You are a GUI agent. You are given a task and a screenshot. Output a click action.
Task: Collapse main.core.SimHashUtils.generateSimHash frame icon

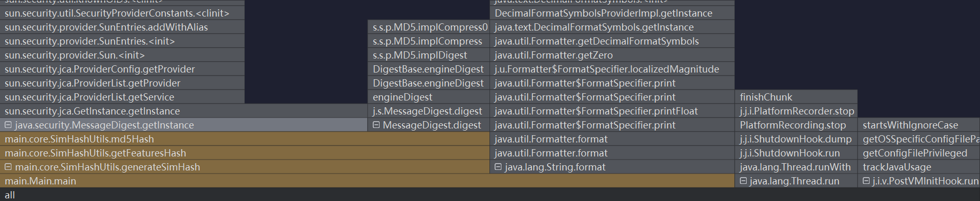[8, 167]
